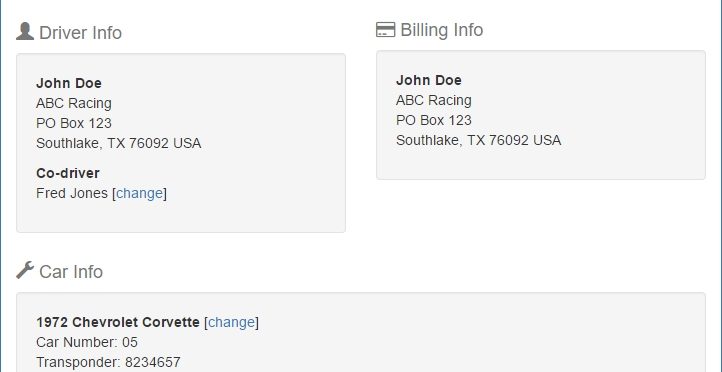Image resolution: width=722 pixels, height=372 pixels.
Task: Click the Transponder 8234657 line
Action: (x=108, y=362)
